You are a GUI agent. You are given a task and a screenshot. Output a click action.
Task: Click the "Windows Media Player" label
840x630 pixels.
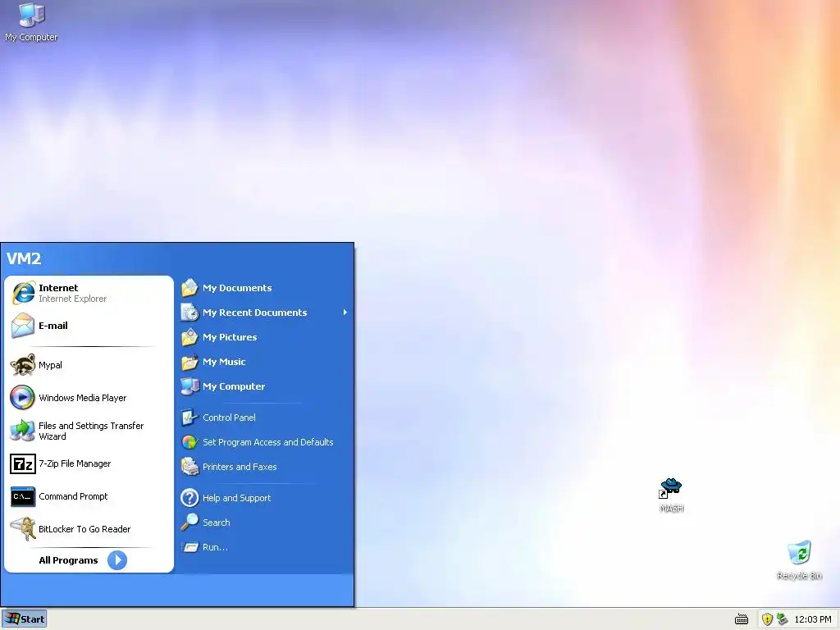click(x=83, y=398)
